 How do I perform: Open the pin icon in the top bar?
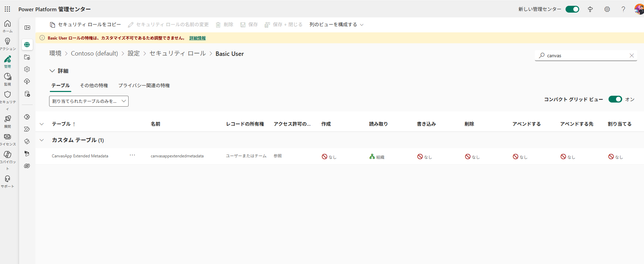coord(590,9)
